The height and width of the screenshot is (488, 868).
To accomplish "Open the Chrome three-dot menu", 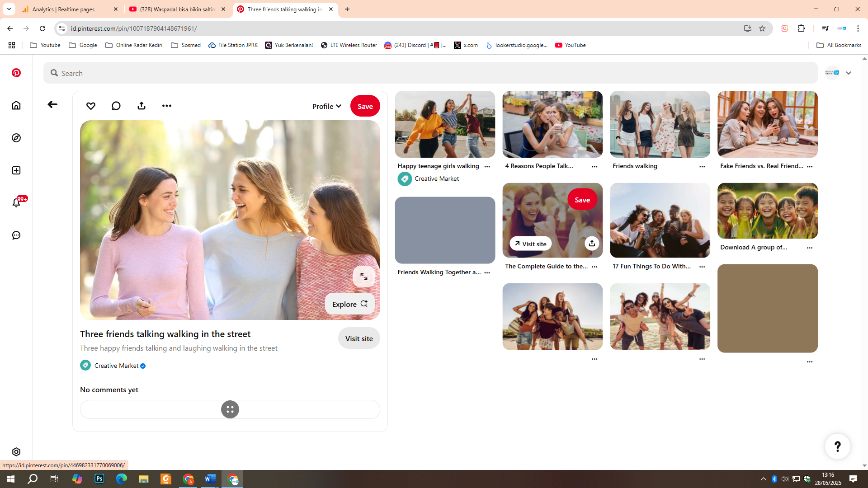I will point(858,28).
